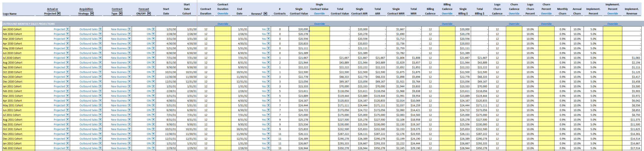Screen dimensions: 644x151
Task: Open the ON dropdown arrow for Oct 2031 Cohort
Action: [153, 129]
